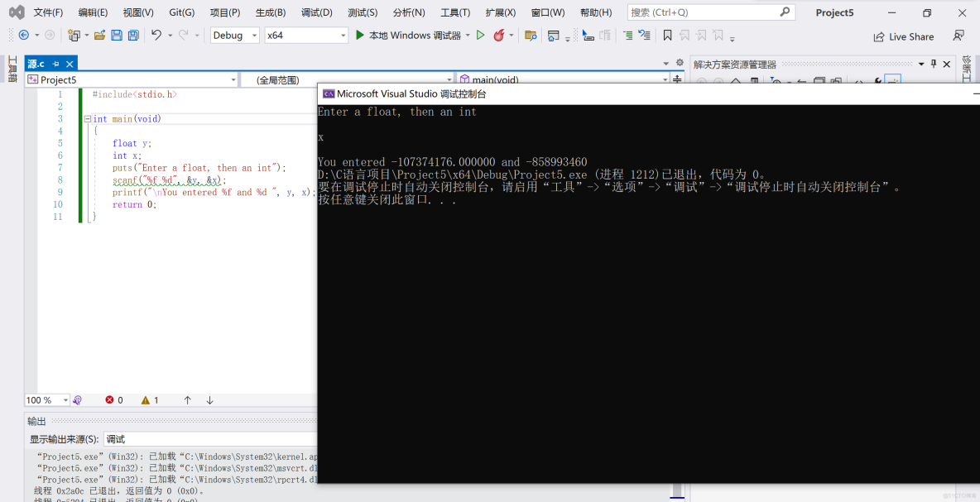This screenshot has height=502, width=980.
Task: Open the 调试(D) menu
Action: [x=317, y=12]
